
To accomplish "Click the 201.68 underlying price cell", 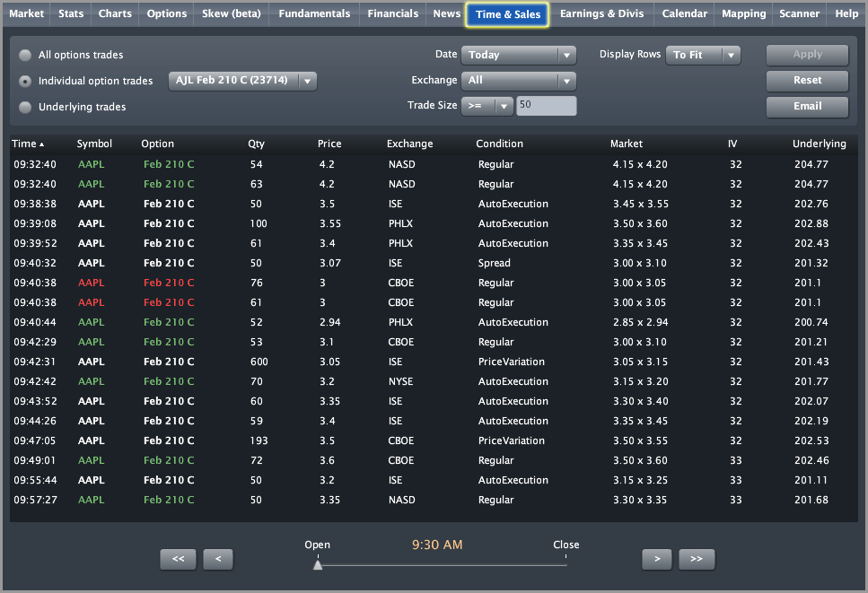I will [x=811, y=500].
